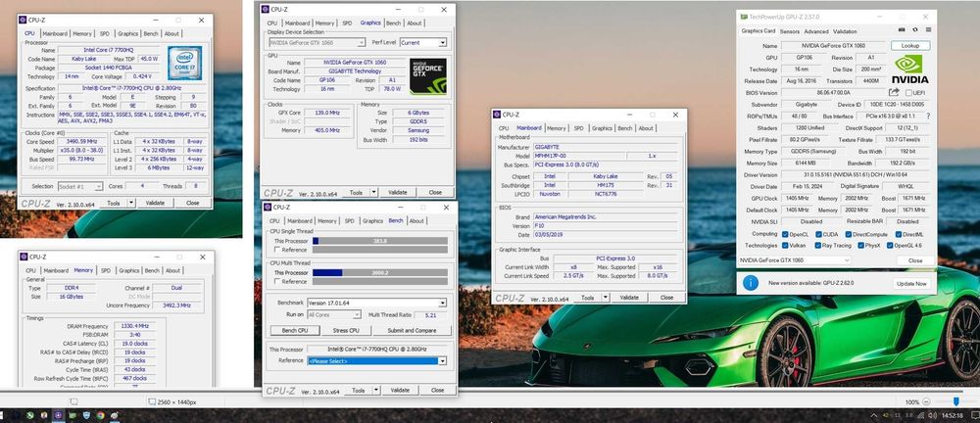Open the Benchmark version dropdown
Image resolution: width=980 pixels, height=423 pixels.
[441, 303]
